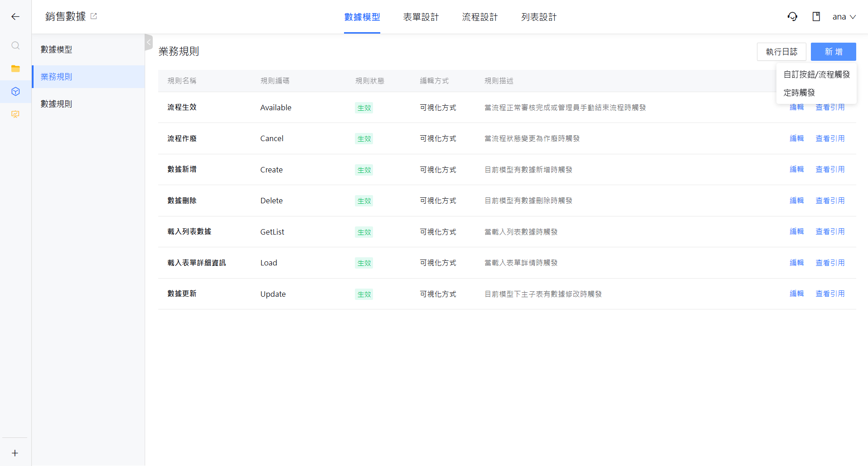Click the 規則描述 column header
Viewport: 868px width, 466px height.
tap(499, 81)
